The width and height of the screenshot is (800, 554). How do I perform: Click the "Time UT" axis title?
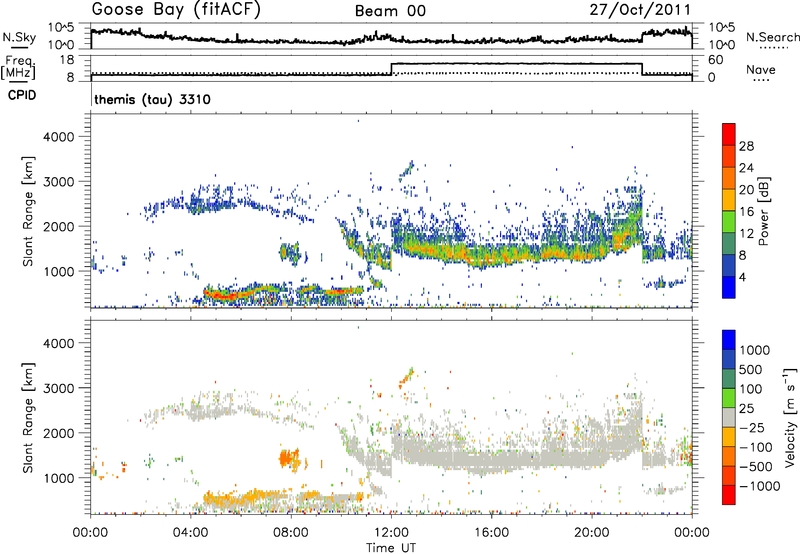coord(391,547)
